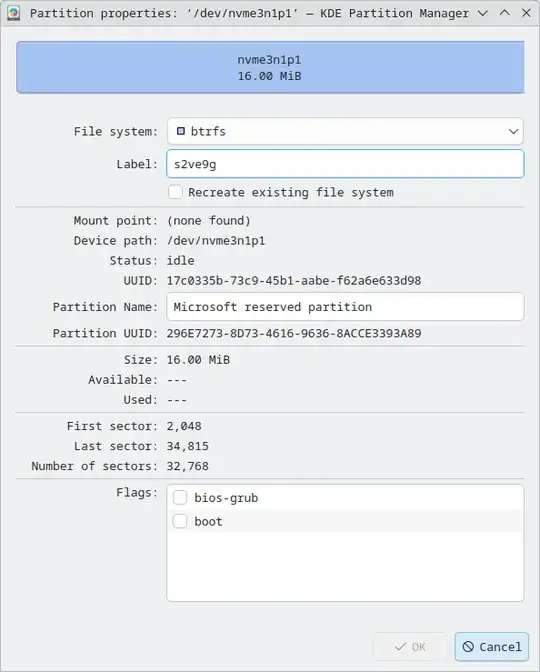Click the Size value 16.00 MiB
Viewport: 540px width, 672px height.
(x=198, y=360)
